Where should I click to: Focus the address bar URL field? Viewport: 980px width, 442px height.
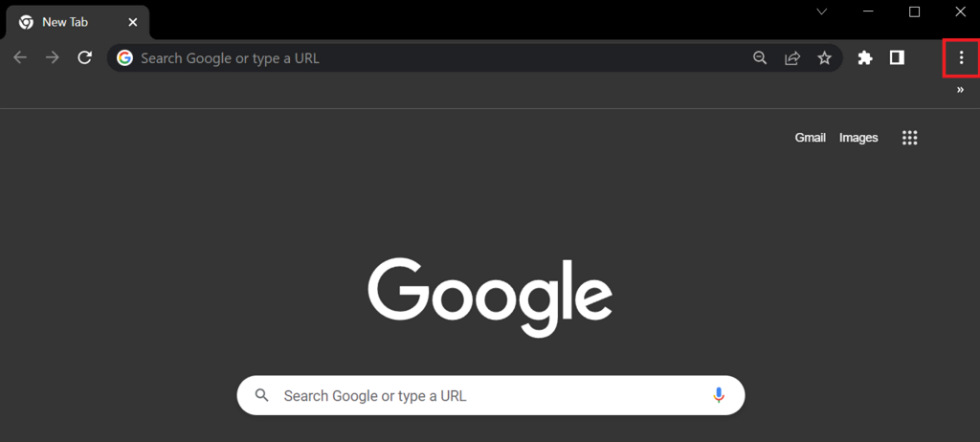pyautogui.click(x=431, y=58)
